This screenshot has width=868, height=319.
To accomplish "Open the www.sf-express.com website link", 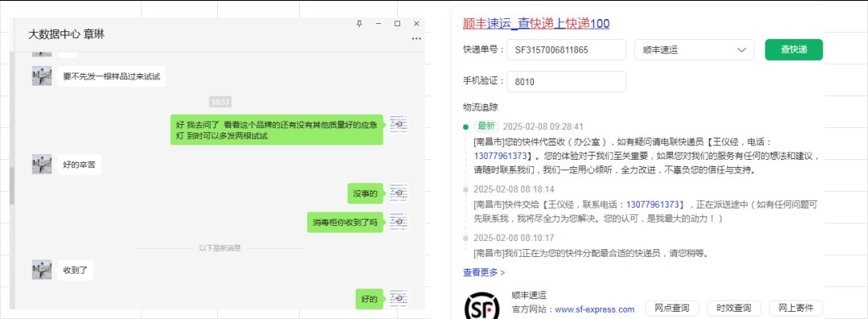I will pos(594,309).
